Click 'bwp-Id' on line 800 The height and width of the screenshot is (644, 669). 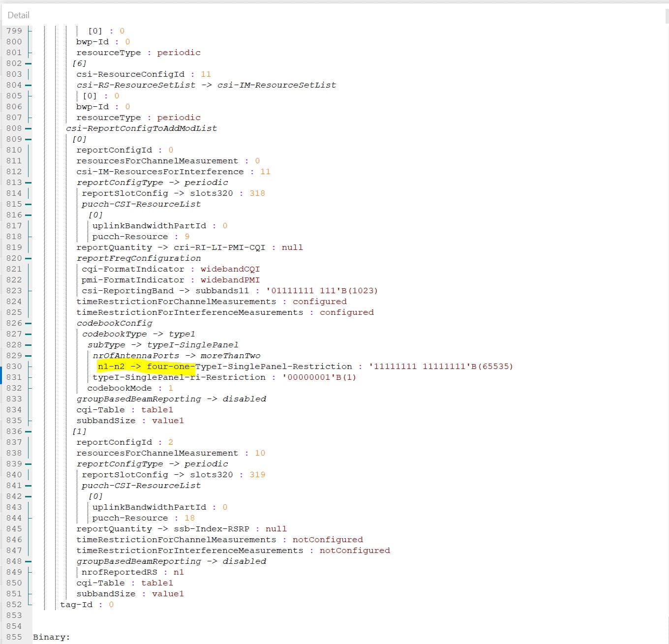pos(92,42)
